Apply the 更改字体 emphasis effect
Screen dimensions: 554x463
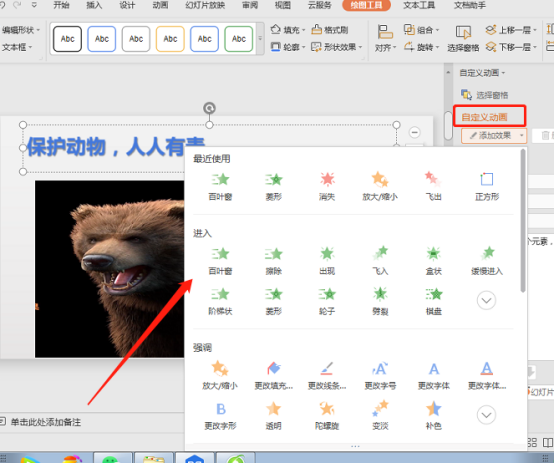click(x=434, y=376)
